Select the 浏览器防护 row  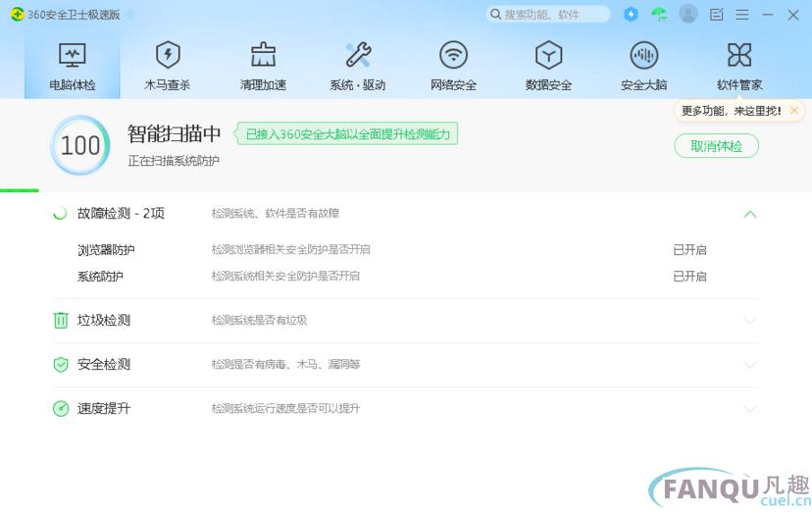(405, 249)
